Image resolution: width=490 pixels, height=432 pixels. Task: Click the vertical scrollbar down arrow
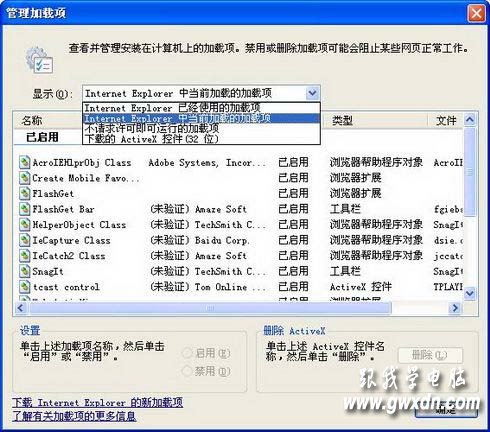click(x=470, y=293)
